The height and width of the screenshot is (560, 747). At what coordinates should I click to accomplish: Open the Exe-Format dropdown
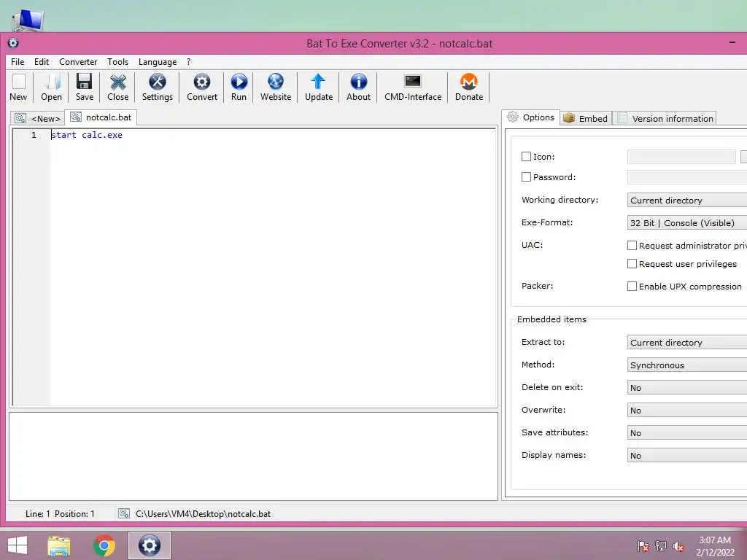pos(687,223)
